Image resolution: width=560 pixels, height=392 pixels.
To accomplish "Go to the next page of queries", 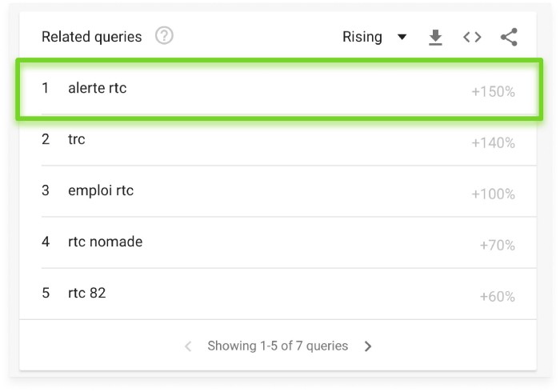I will coord(368,346).
